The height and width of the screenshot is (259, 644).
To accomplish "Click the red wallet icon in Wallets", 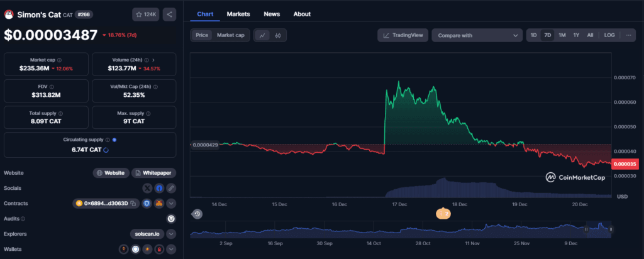I will (x=159, y=249).
